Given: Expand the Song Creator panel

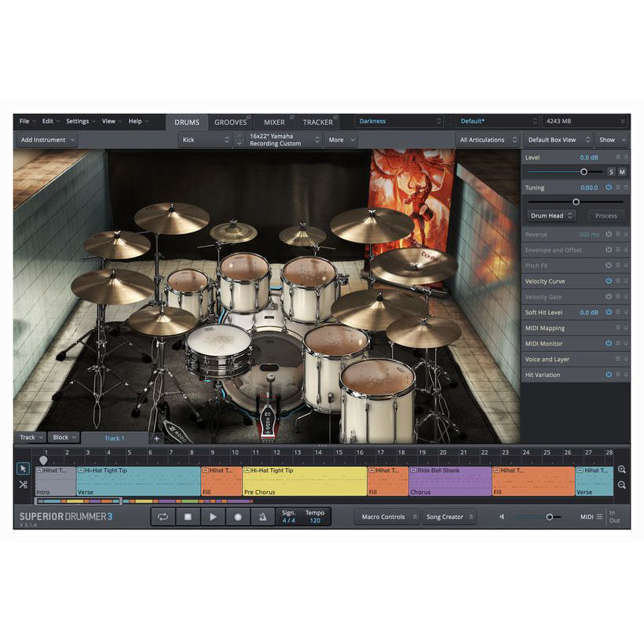Looking at the screenshot, I should pos(449,517).
